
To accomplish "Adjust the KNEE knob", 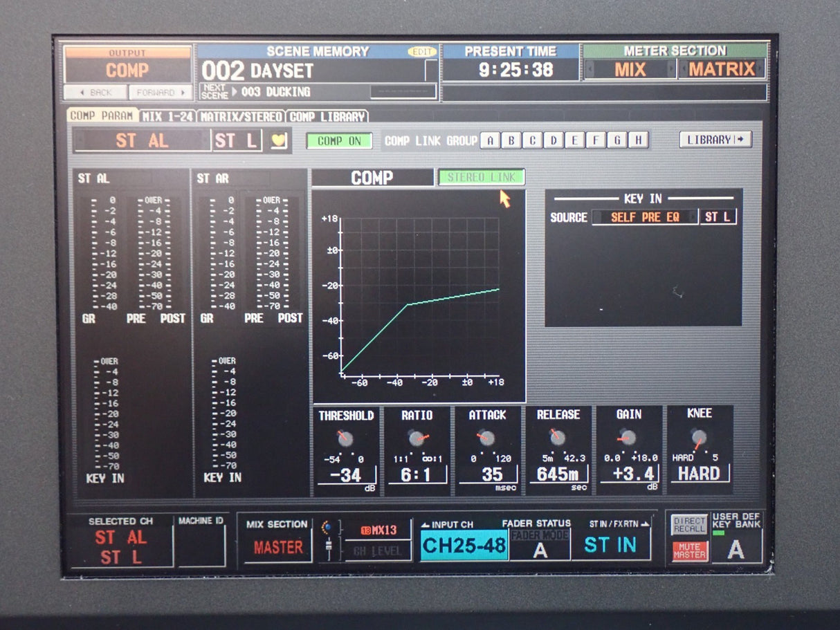I will tap(699, 437).
